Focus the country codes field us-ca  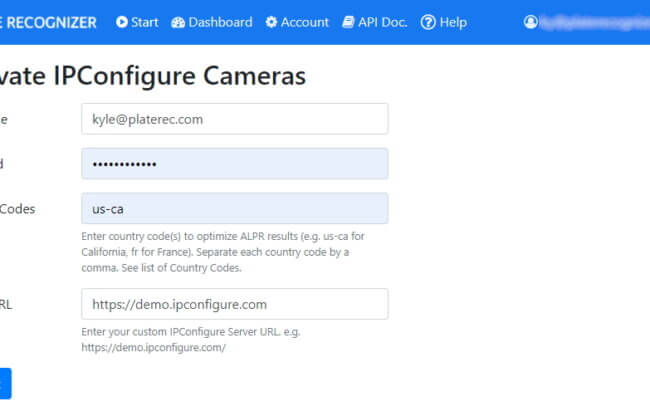coord(235,209)
